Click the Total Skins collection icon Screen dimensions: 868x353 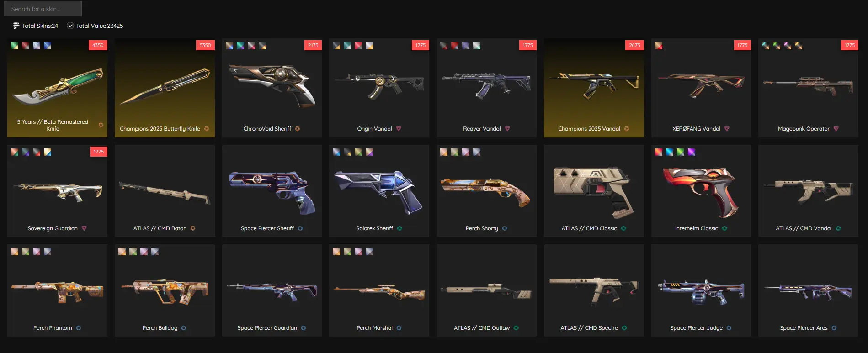16,26
